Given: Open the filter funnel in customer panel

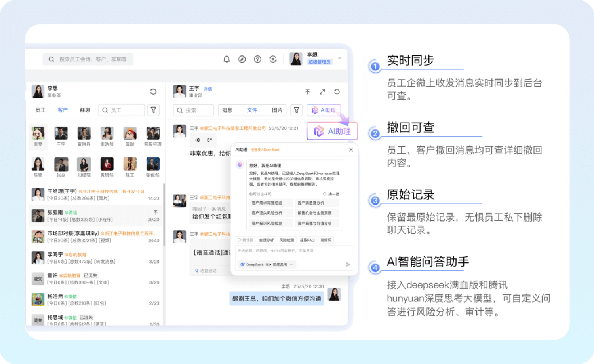Looking at the screenshot, I should tap(154, 110).
